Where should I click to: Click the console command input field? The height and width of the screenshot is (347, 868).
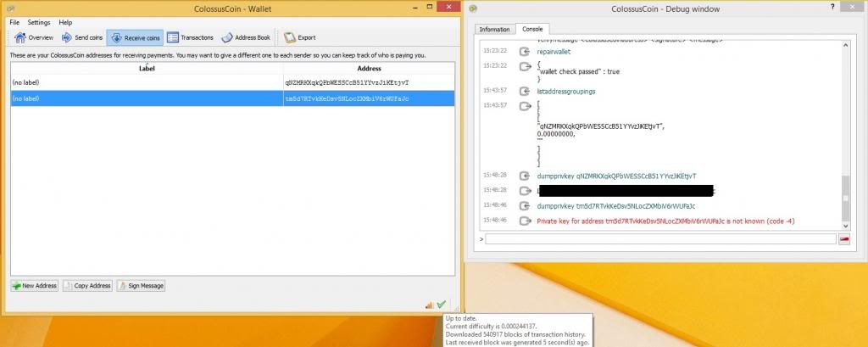click(660, 239)
